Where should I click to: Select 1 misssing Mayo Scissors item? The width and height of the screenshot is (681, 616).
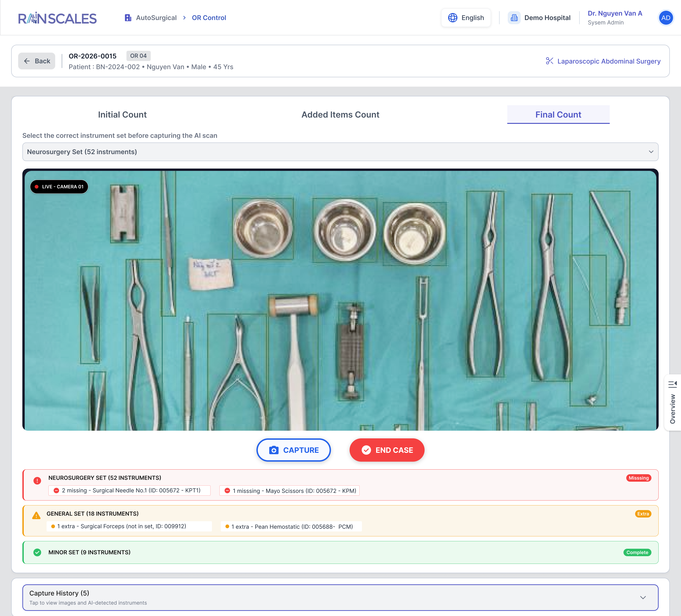pyautogui.click(x=289, y=491)
